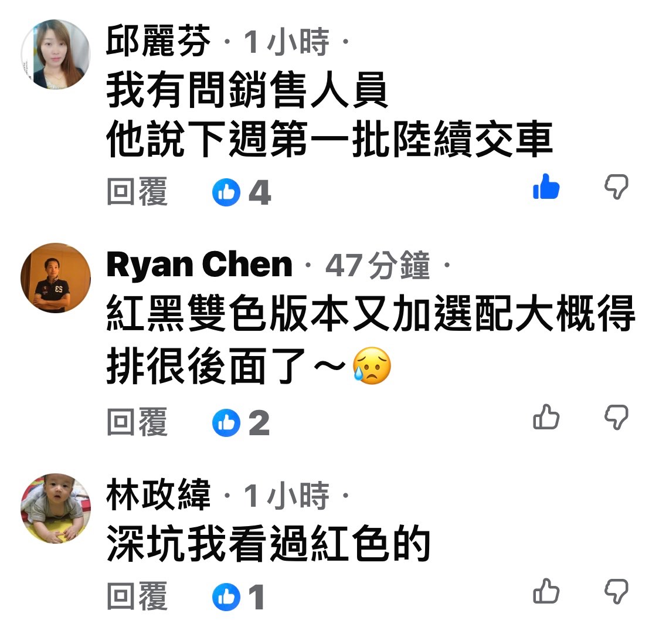Visit profile via the name Ryan Chen

tap(199, 265)
